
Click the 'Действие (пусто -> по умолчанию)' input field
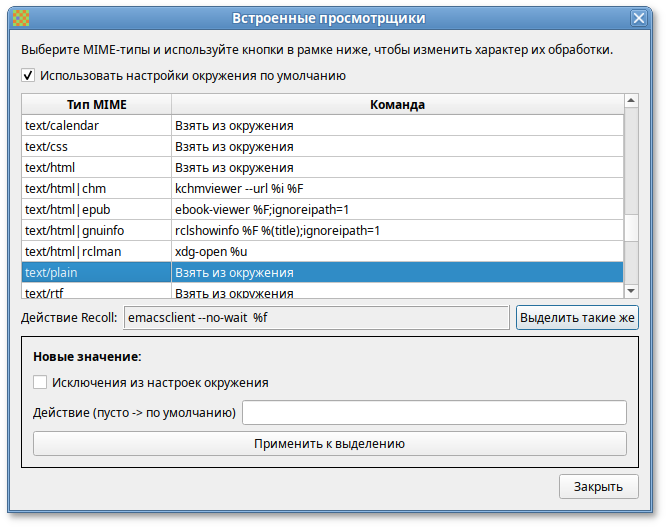coord(434,413)
